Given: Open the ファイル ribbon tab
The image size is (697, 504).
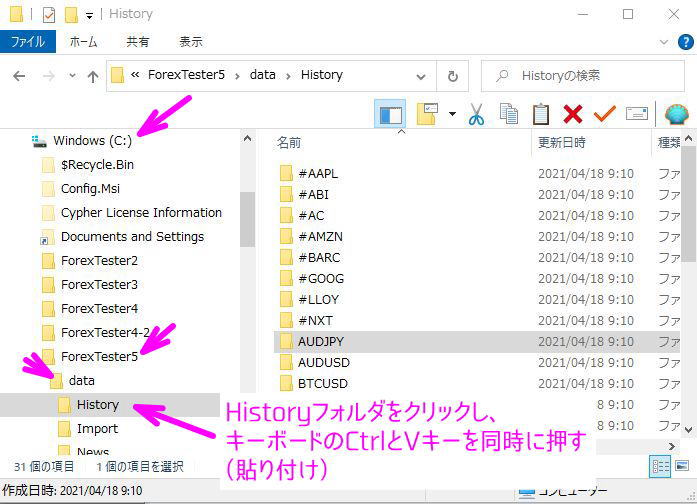Looking at the screenshot, I should [28, 42].
